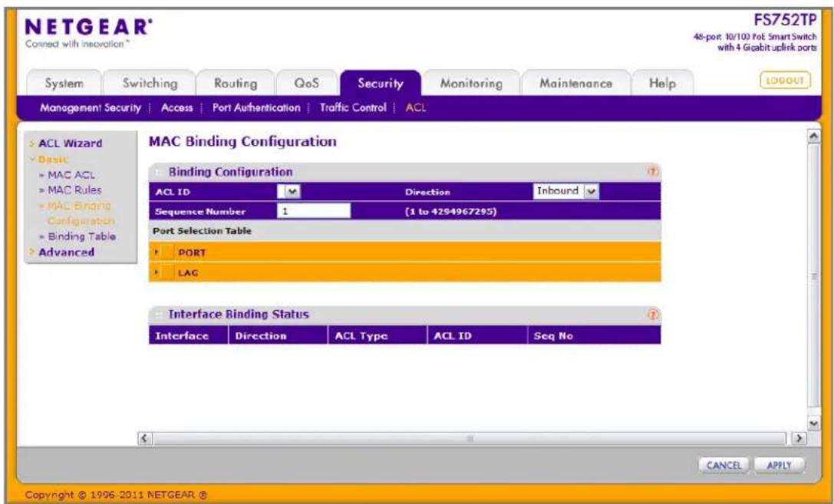Switch to the QoS tab
834x504 pixels.
(x=307, y=84)
